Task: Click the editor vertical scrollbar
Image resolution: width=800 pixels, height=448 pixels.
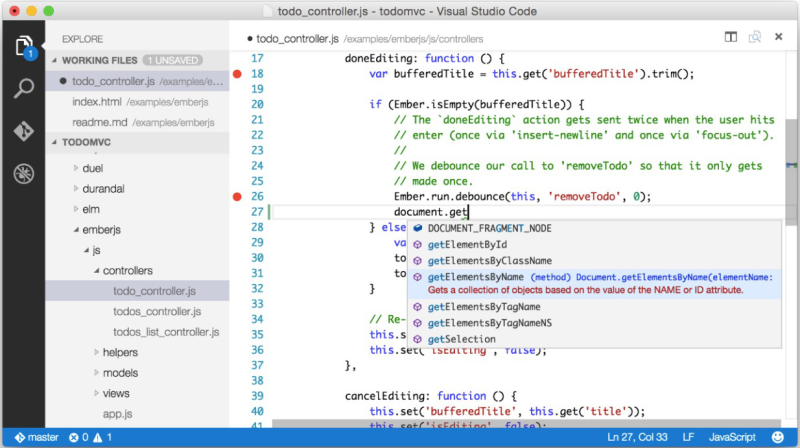Action: [x=791, y=171]
